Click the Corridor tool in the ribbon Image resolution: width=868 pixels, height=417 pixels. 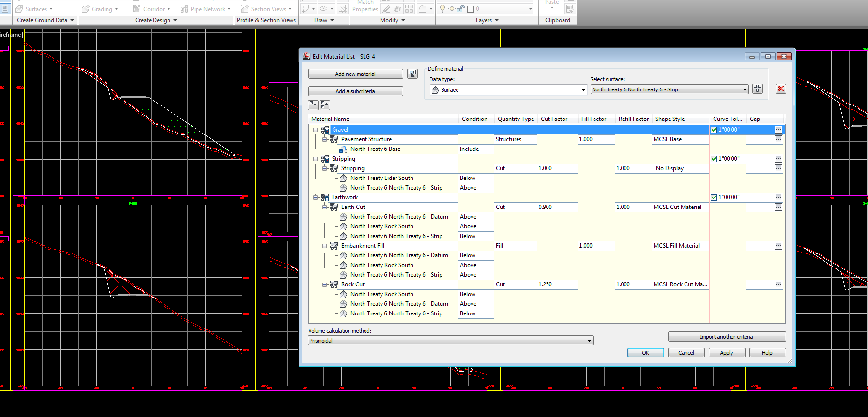click(152, 9)
